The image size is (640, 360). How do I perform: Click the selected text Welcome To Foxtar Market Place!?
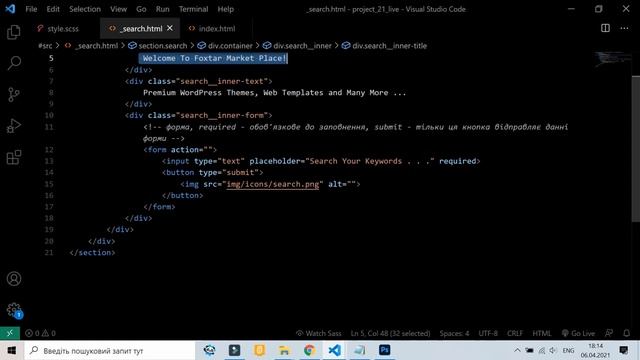pos(214,58)
